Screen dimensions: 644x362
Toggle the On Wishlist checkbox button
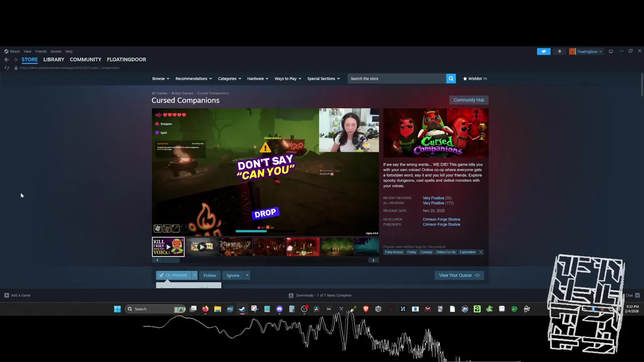[174, 275]
